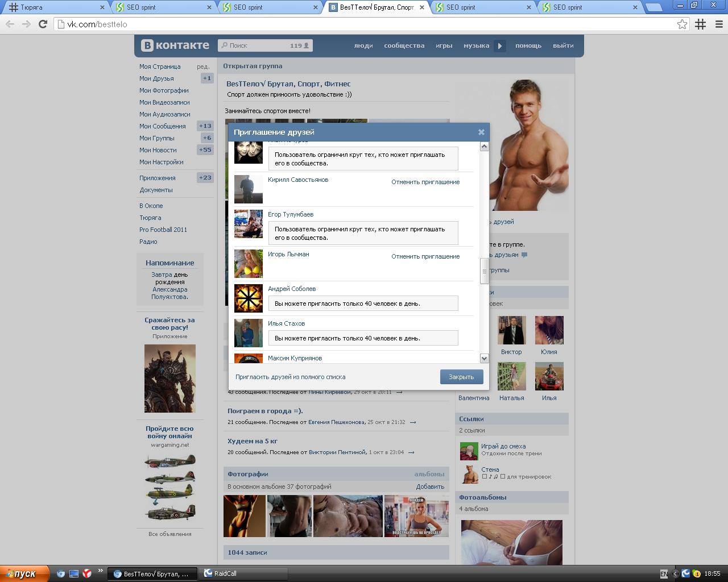This screenshot has width=728, height=582.
Task: Open Егор Тулумбаев profile name
Action: click(x=291, y=214)
